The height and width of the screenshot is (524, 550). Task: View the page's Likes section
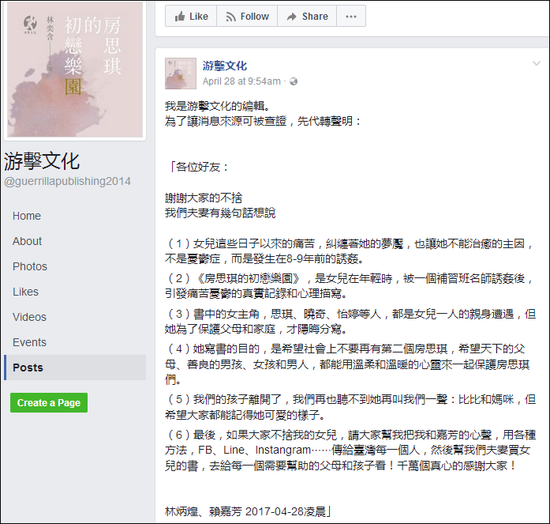(26, 292)
